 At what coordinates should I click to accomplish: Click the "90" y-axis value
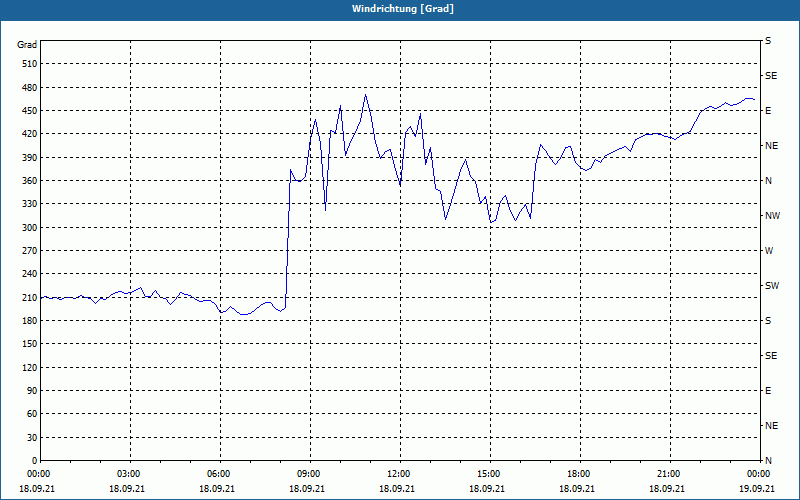[32, 391]
